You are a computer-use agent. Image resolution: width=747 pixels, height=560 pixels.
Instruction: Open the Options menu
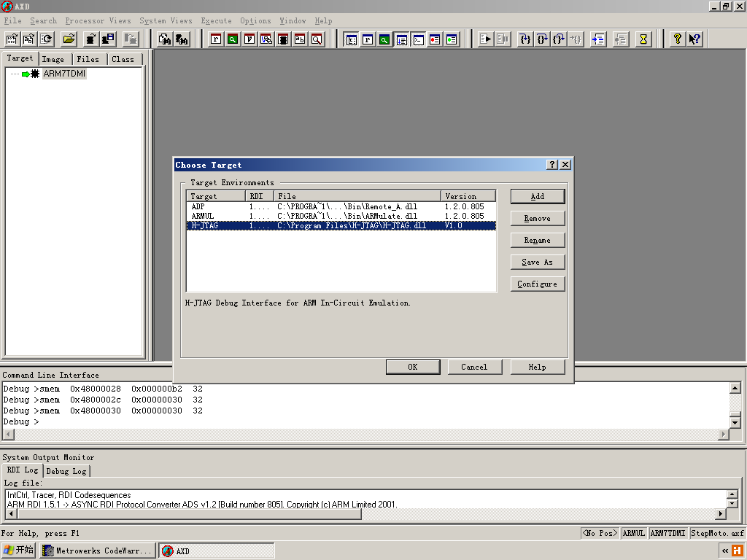coord(255,21)
